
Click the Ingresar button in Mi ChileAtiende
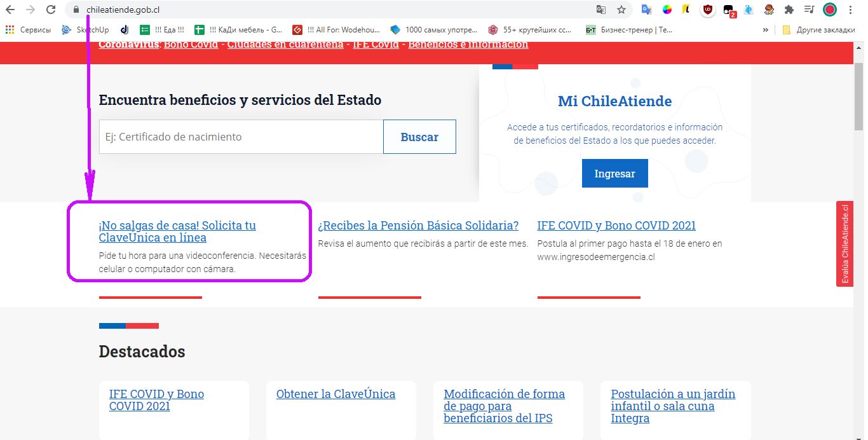click(614, 174)
